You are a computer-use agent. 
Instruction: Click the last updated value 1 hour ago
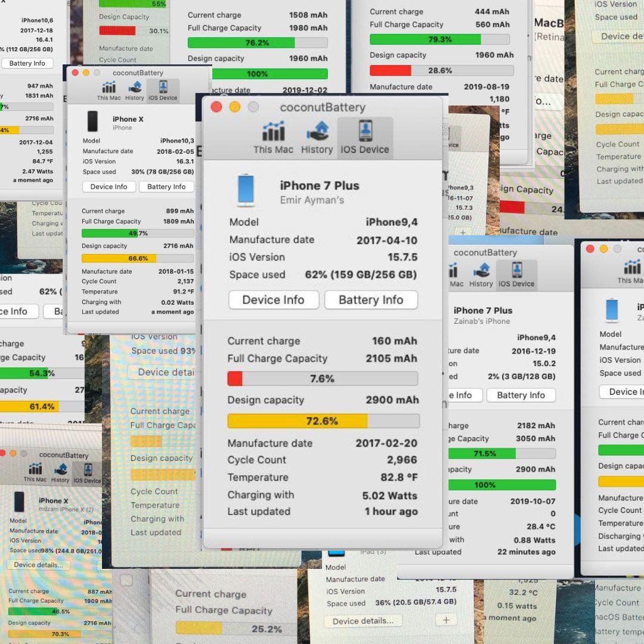click(x=391, y=512)
